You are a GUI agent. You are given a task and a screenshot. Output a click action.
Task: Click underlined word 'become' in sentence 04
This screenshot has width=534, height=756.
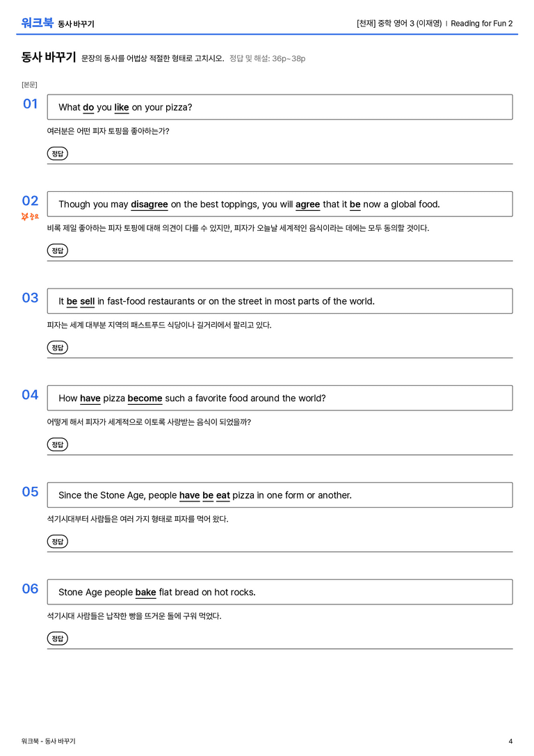(x=145, y=399)
